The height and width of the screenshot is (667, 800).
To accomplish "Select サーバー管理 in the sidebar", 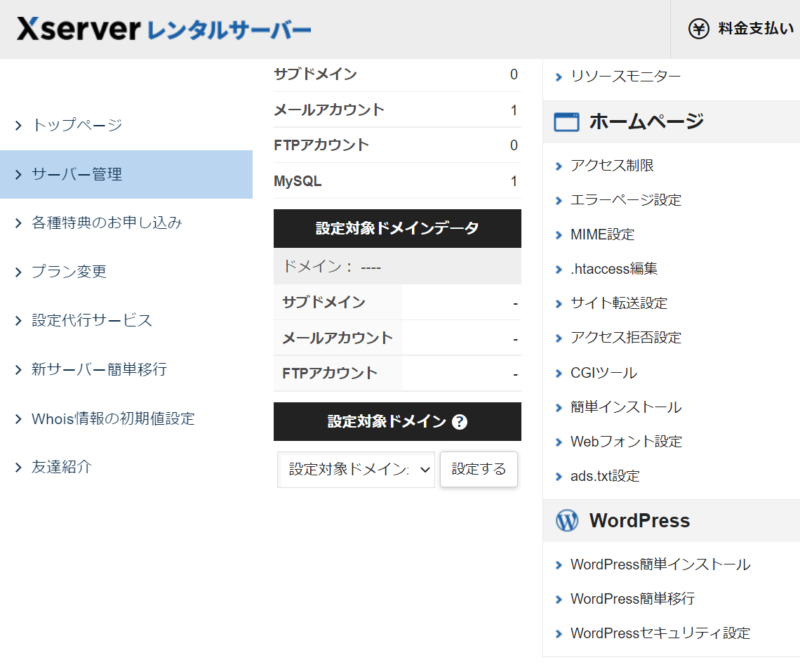I will [x=126, y=174].
